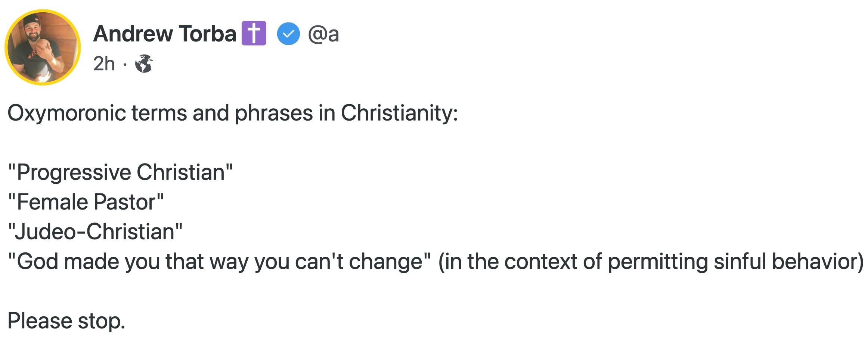Click the phrase "in the context of"
The image size is (868, 342).
point(523,261)
